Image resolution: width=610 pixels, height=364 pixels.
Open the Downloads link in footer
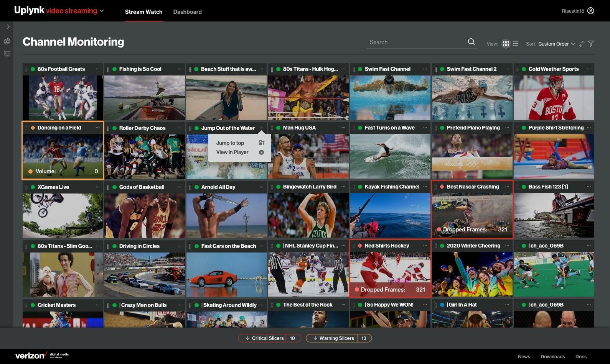[553, 356]
